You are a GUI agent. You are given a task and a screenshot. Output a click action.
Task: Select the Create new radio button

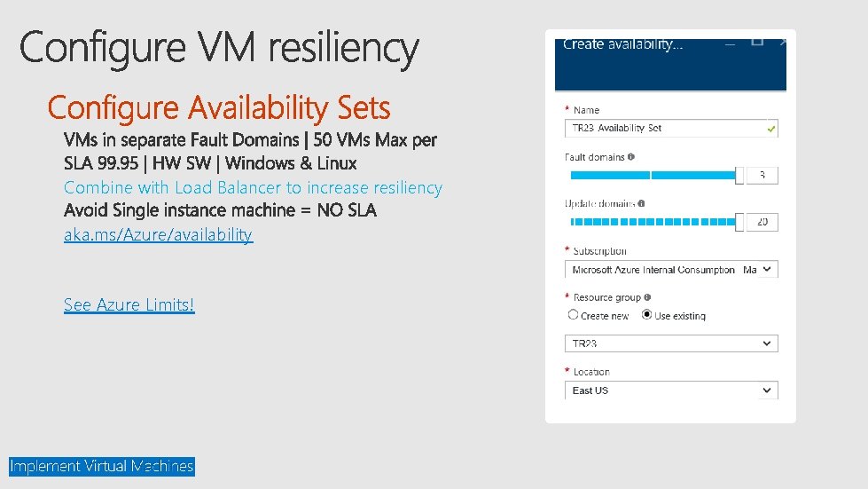(x=573, y=315)
